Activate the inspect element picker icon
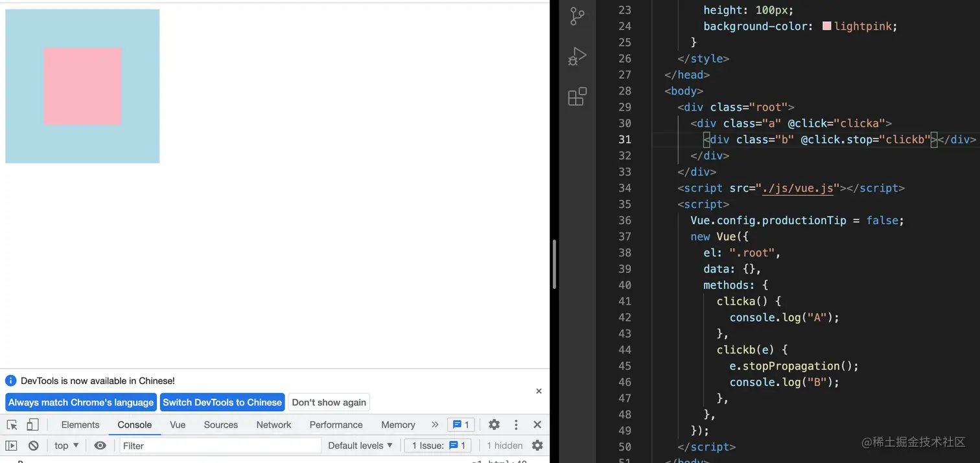 pos(12,425)
